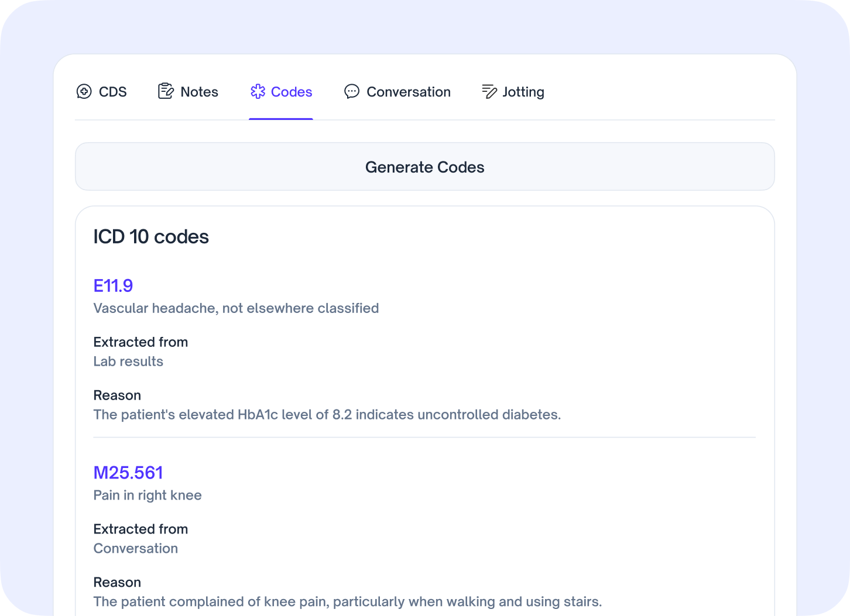Click the Conversation speech bubble icon
Image resolution: width=850 pixels, height=616 pixels.
click(351, 91)
